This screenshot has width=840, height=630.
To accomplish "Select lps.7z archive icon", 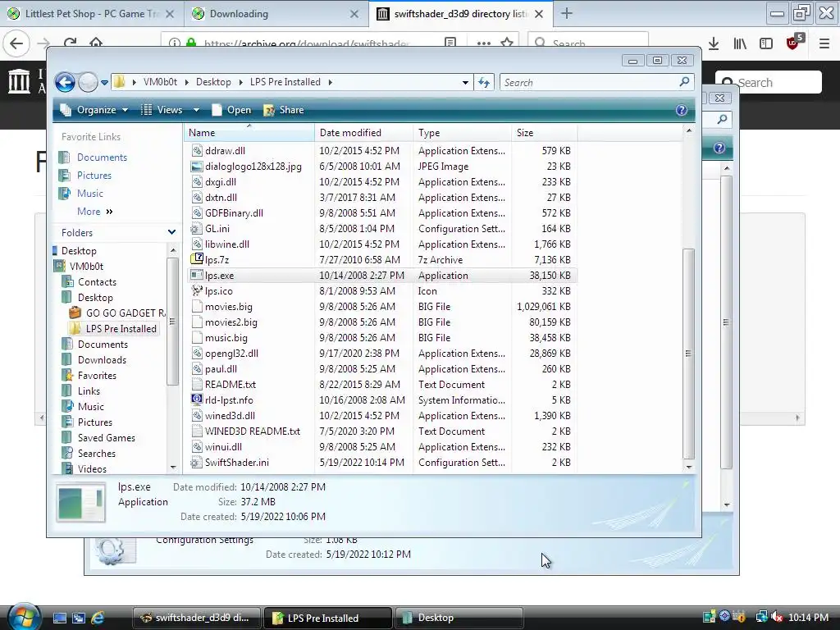I will point(197,260).
